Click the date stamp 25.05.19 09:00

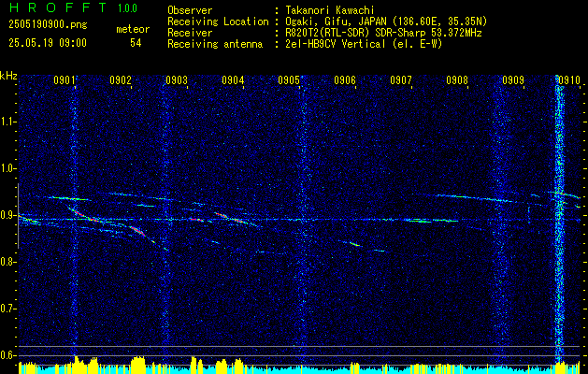pyautogui.click(x=48, y=43)
